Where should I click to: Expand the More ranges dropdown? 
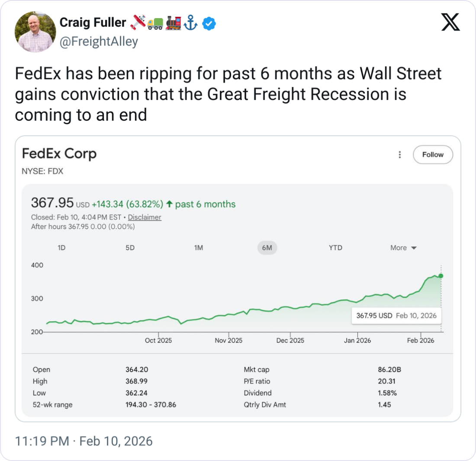click(x=403, y=248)
